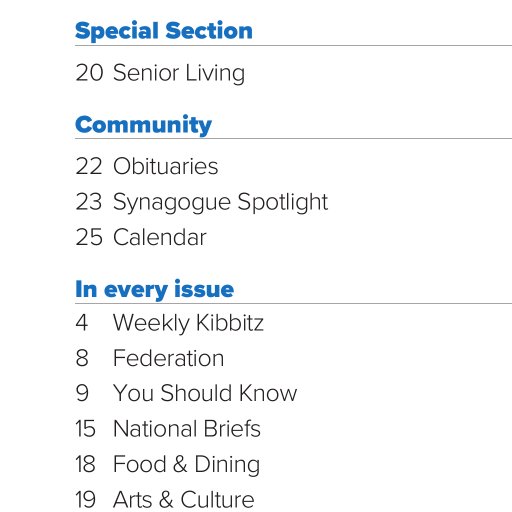Select page number 18

[x=86, y=464]
